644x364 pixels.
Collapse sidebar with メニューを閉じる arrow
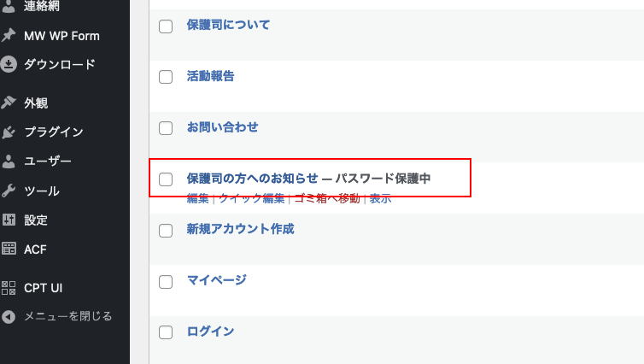9,316
